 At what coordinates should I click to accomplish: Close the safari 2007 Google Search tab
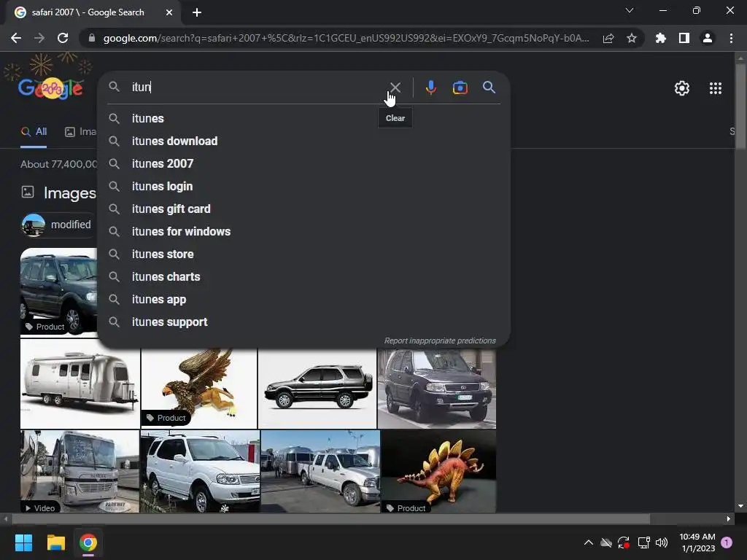(169, 12)
